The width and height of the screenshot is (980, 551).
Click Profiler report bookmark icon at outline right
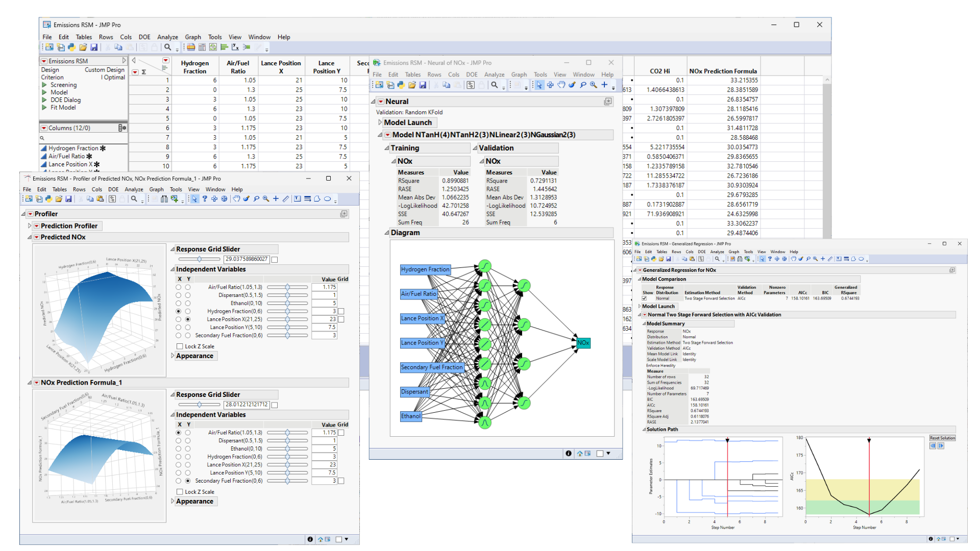pyautogui.click(x=344, y=214)
